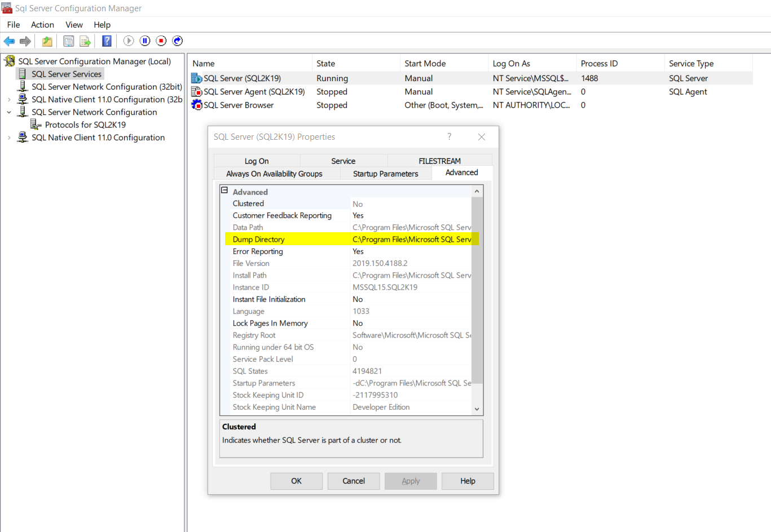Click the app icon in title bar
The height and width of the screenshot is (532, 771).
tap(7, 8)
